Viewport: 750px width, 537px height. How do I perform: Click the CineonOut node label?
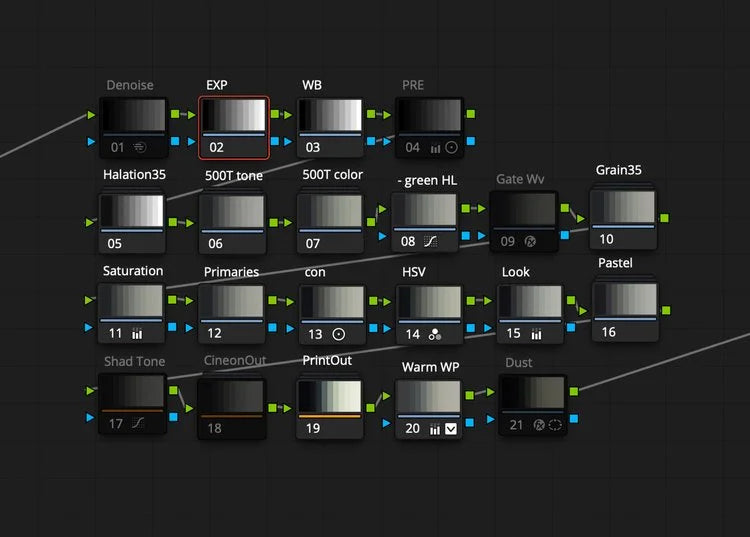tap(235, 360)
